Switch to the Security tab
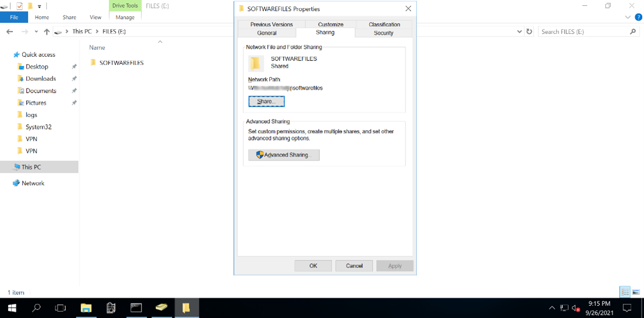Image resolution: width=644 pixels, height=318 pixels. click(x=383, y=33)
